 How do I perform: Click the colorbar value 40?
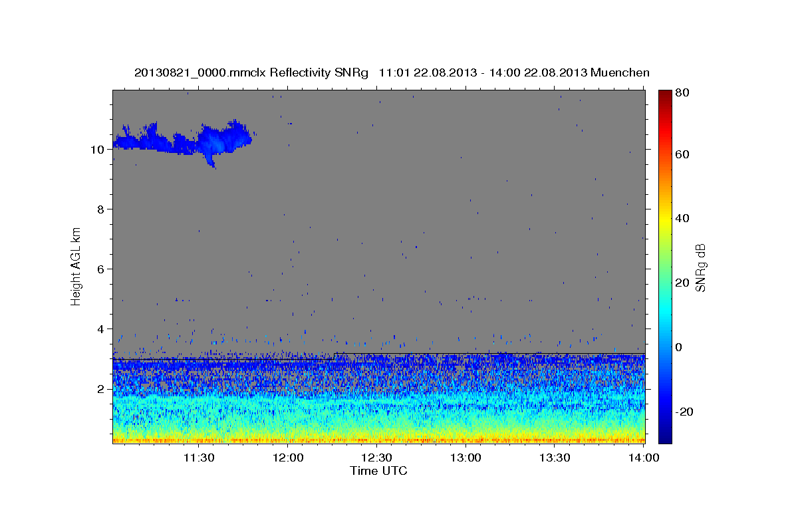(x=684, y=218)
